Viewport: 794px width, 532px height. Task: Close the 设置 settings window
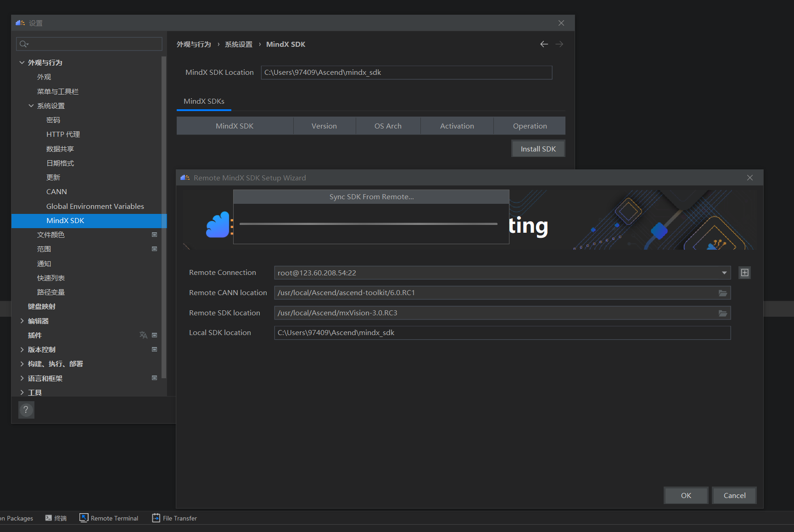coord(561,23)
